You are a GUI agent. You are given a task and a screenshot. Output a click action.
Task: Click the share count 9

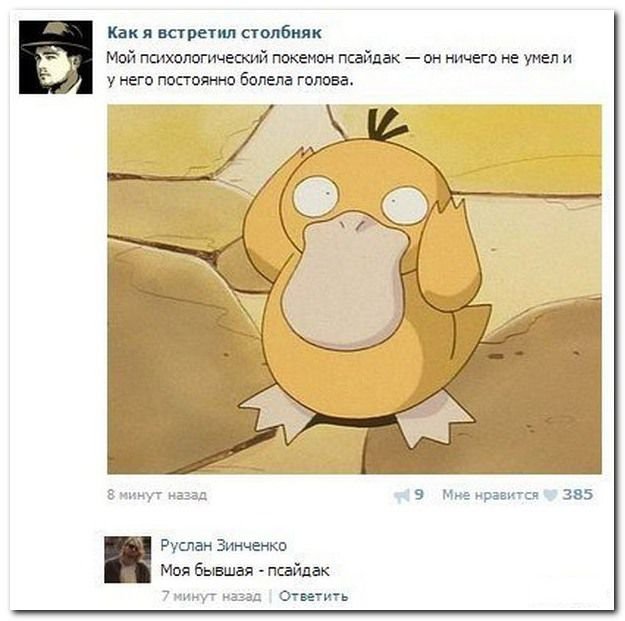419,495
